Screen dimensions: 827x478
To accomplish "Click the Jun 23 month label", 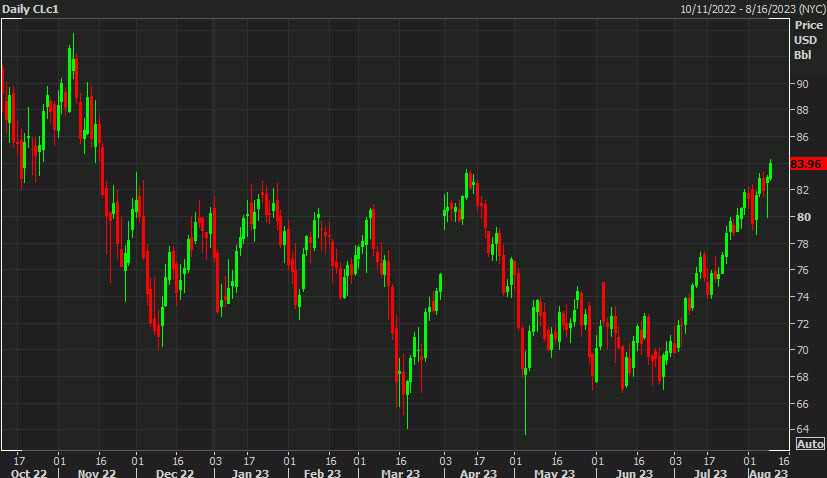I will click(x=634, y=473).
